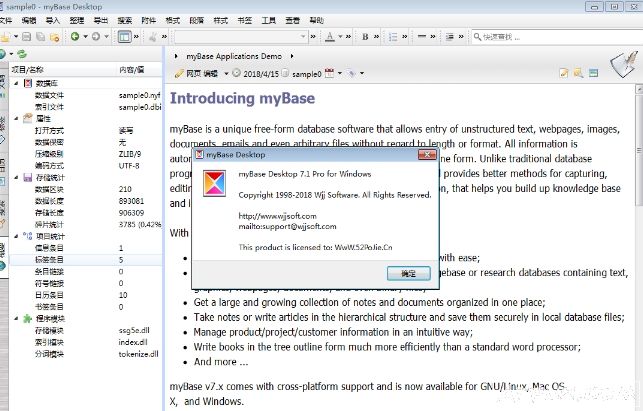Screen dimensions: 643x411
Task: Open the 网页 编辑 dropdown arrow
Action: 226,74
